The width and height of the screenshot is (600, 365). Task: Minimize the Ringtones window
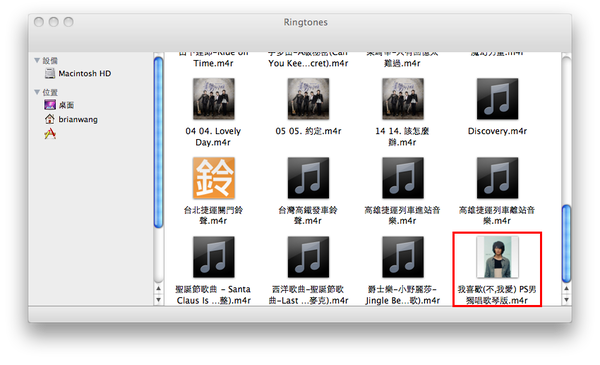click(54, 22)
